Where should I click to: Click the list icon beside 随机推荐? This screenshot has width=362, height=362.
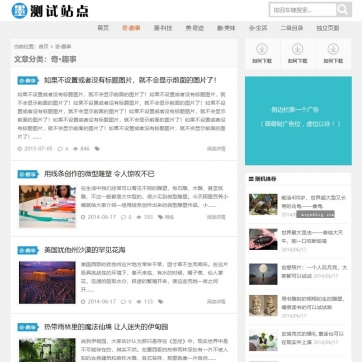pos(251,179)
